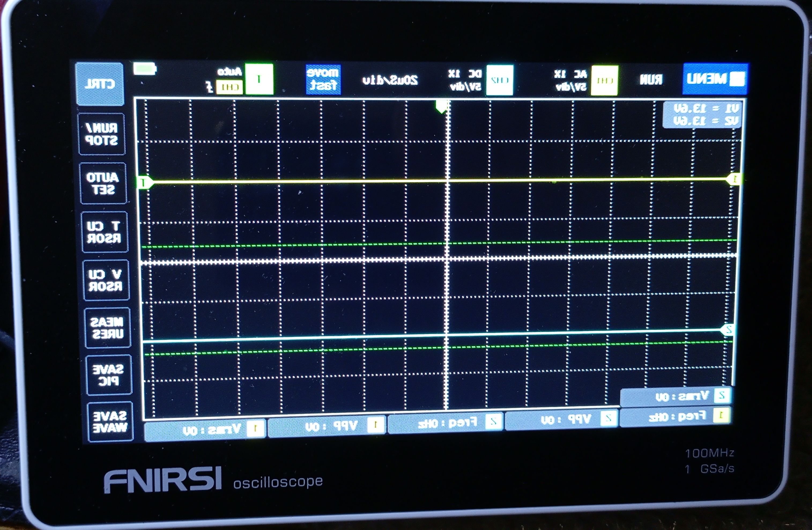This screenshot has height=530, width=812.
Task: Tap the trigger position marker atop grid
Action: pyautogui.click(x=441, y=106)
